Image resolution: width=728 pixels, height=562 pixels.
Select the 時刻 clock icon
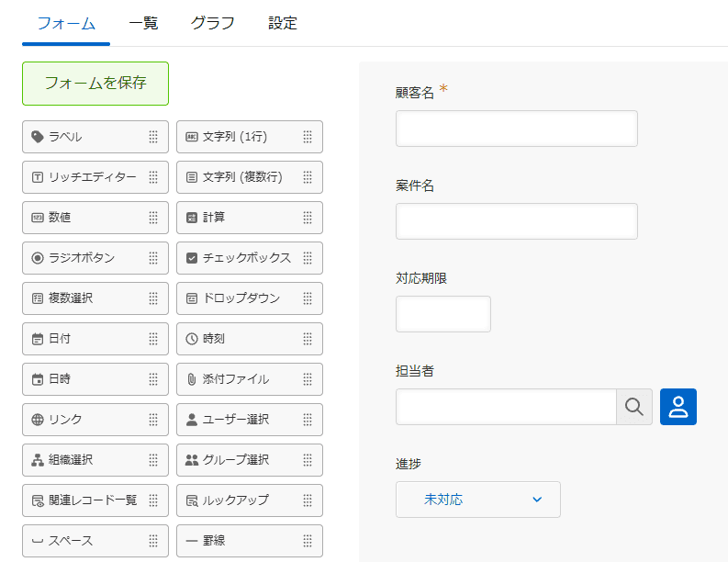click(x=192, y=339)
